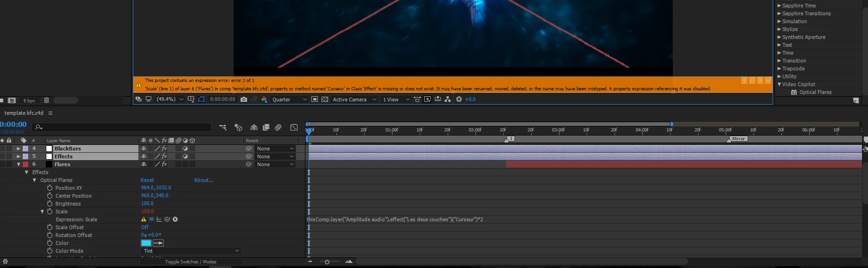Viewport: 868px width, 268px height.
Task: Collapse the Flares layer
Action: 19,164
